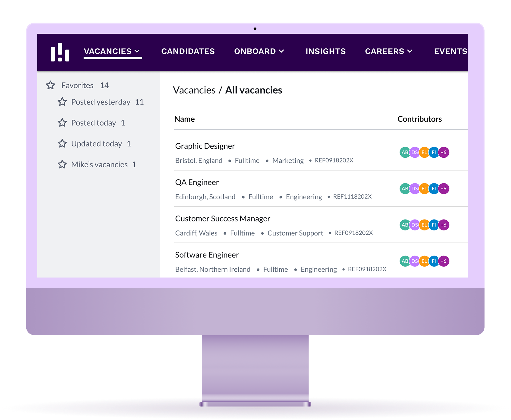Go to the Candidates tab

188,51
